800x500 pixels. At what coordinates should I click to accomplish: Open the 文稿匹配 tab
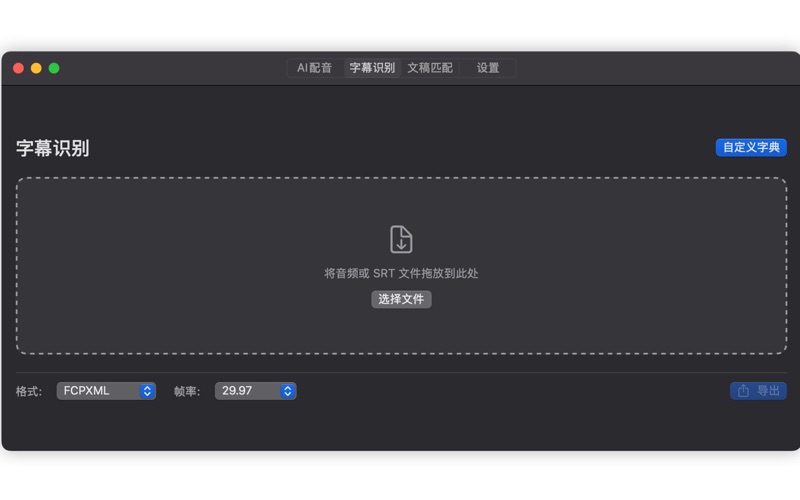pos(430,68)
